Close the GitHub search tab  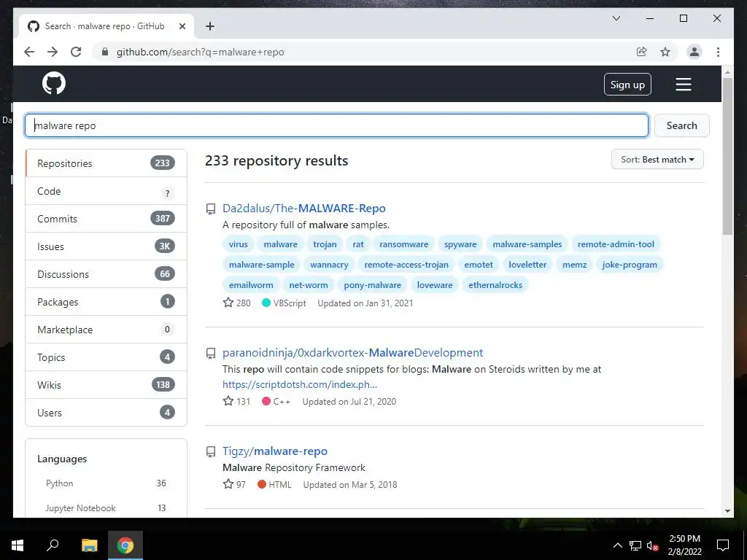pos(182,26)
